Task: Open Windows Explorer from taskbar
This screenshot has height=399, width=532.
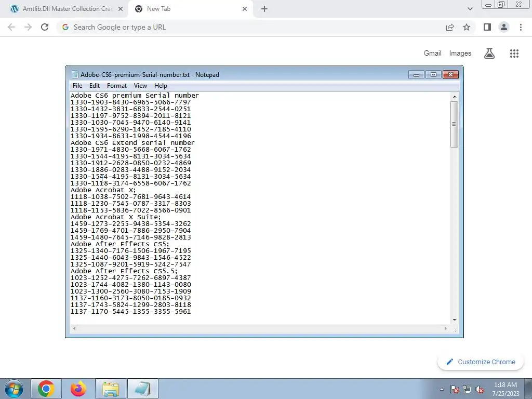Action: point(111,389)
